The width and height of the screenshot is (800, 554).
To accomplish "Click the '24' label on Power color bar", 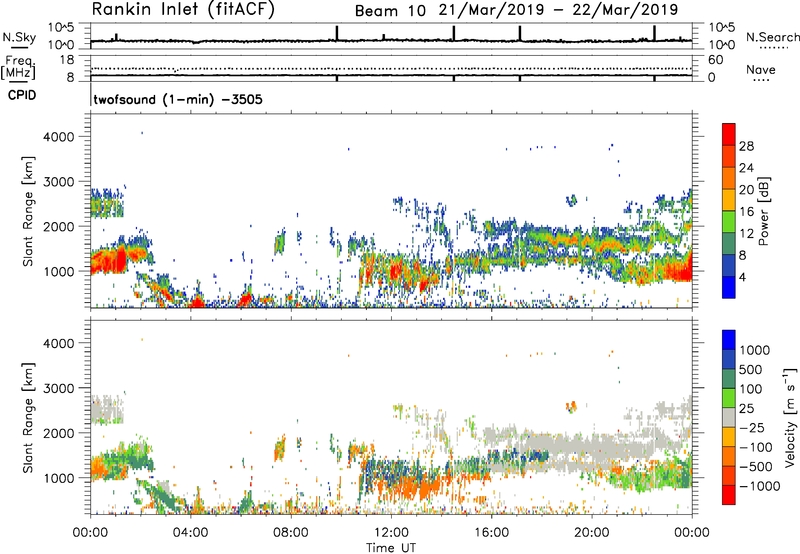I will [746, 168].
